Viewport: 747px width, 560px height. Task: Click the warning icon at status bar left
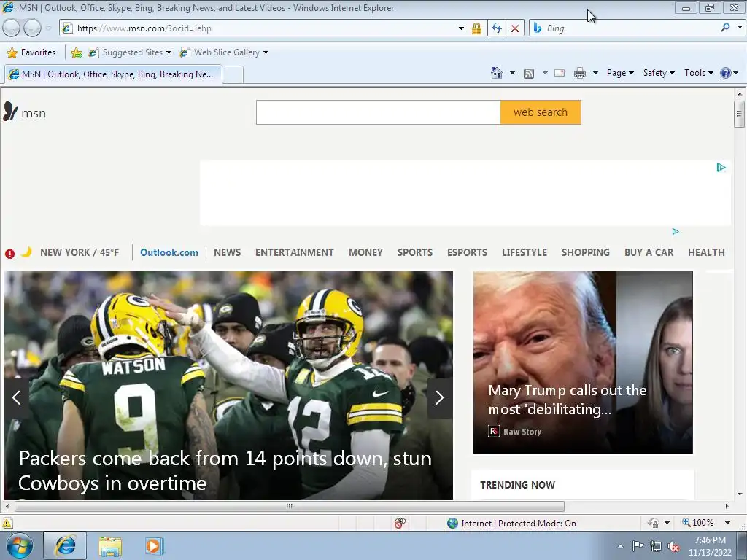(7, 523)
